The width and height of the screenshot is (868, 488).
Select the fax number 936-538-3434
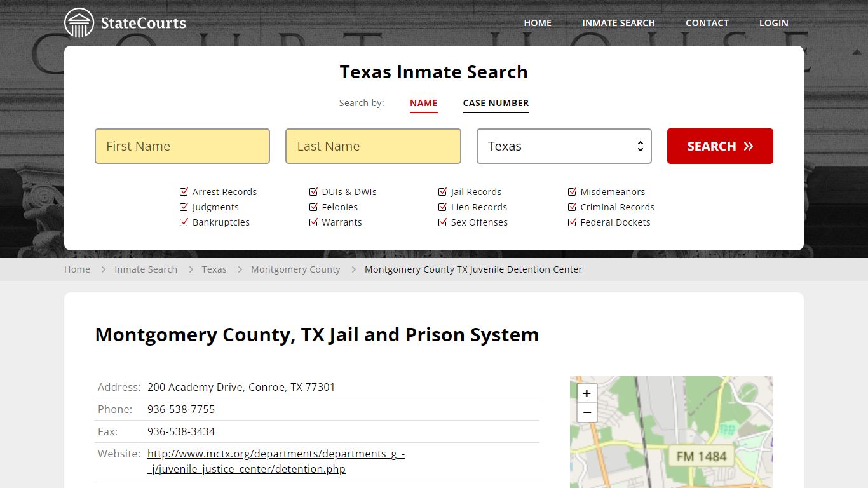click(x=181, y=431)
